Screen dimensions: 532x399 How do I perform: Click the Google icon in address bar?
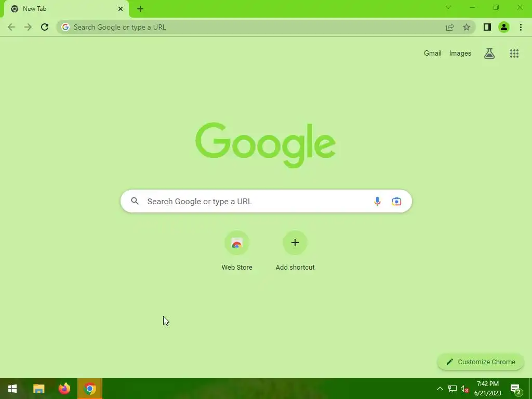(65, 27)
